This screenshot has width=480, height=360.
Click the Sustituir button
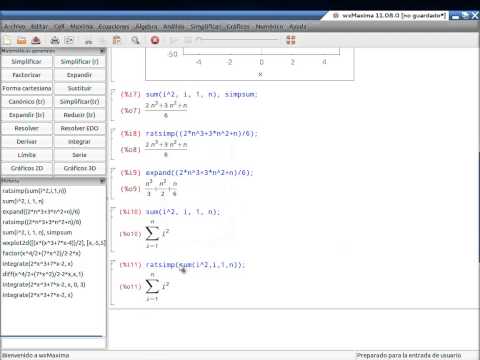click(79, 88)
